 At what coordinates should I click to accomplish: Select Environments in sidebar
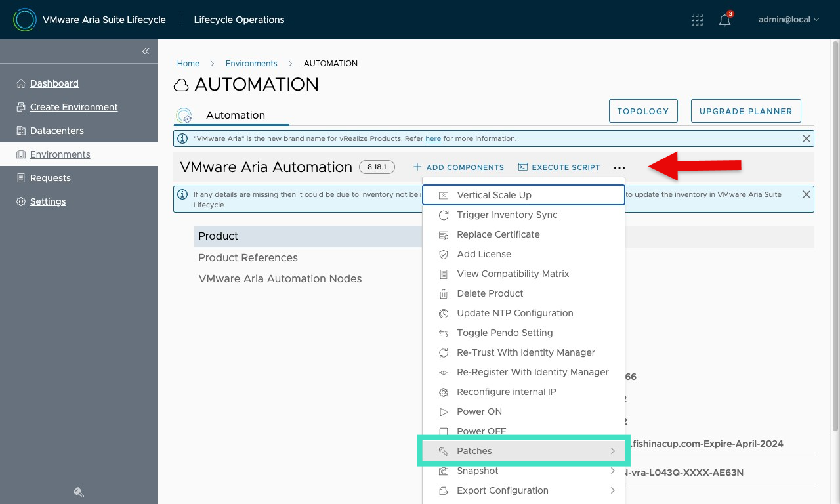point(60,154)
